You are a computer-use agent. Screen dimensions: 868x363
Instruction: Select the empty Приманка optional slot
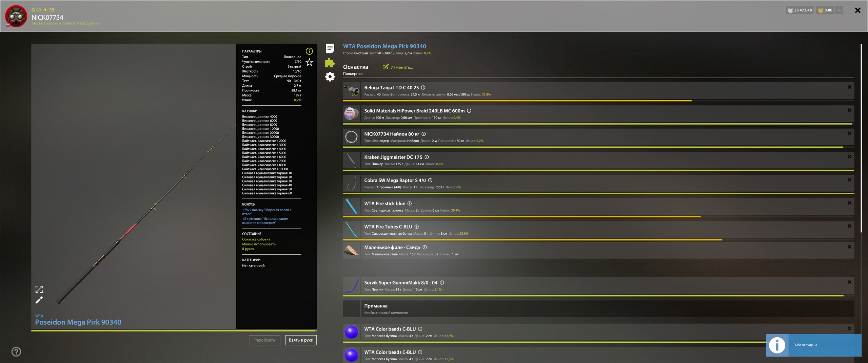pos(598,309)
